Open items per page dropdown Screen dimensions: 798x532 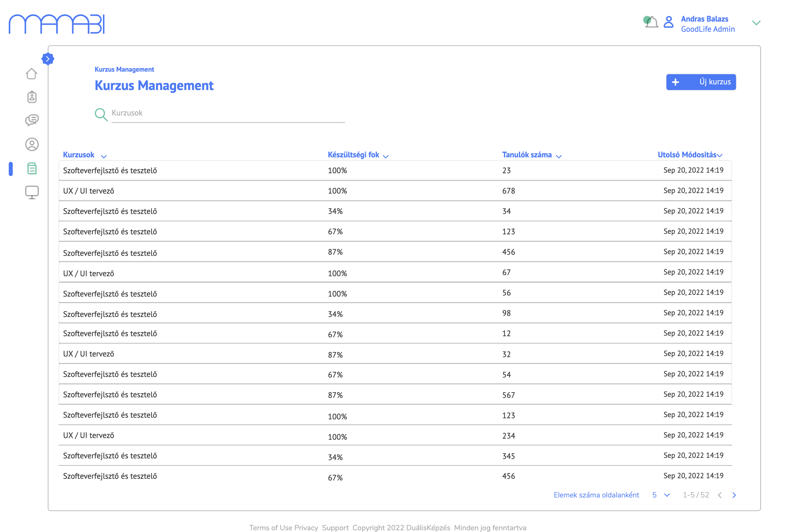666,495
